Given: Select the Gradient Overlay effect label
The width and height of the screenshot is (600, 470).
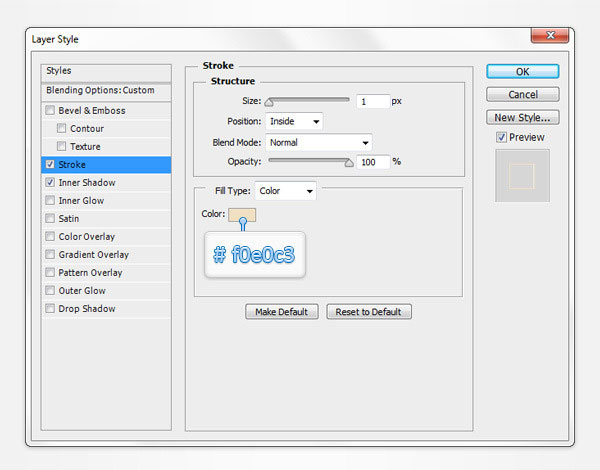Looking at the screenshot, I should pyautogui.click(x=94, y=255).
